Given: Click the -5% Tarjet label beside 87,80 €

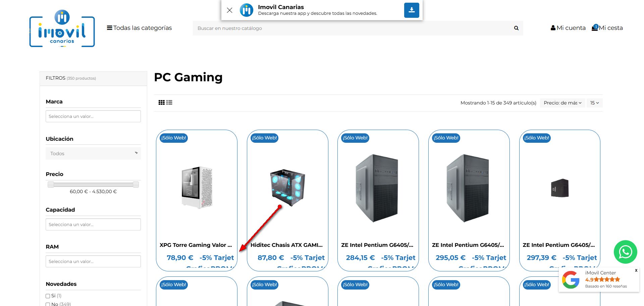Looking at the screenshot, I should point(308,258).
